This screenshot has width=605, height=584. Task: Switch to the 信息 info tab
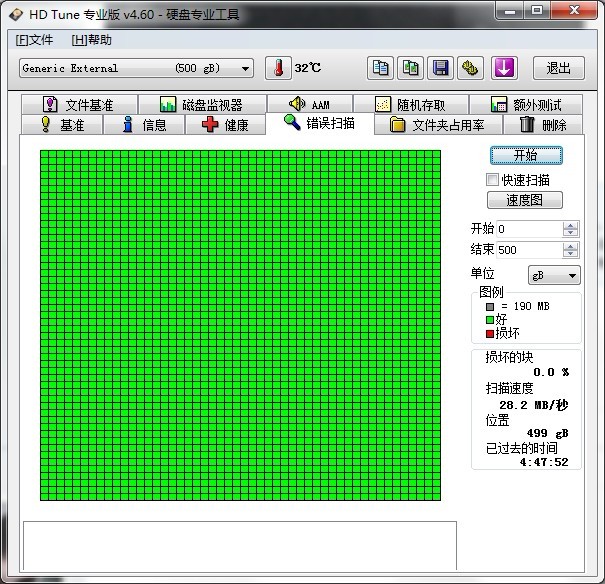(144, 125)
